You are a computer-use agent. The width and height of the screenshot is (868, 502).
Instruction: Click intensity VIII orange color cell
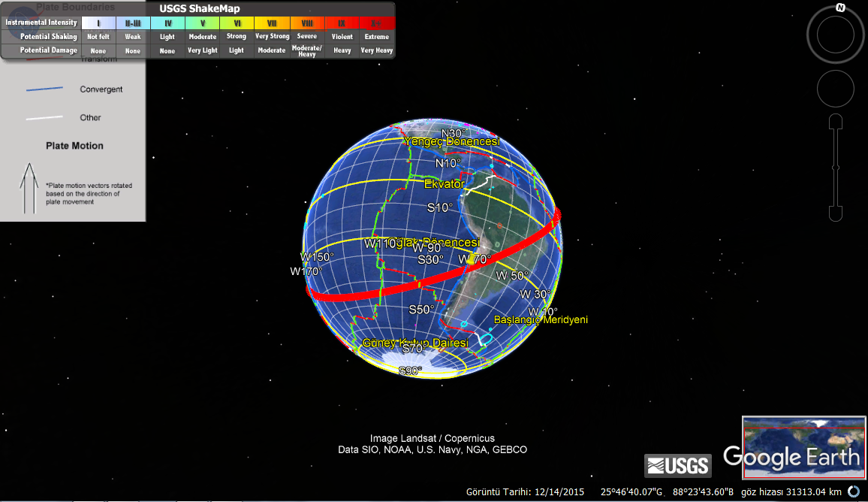306,23
